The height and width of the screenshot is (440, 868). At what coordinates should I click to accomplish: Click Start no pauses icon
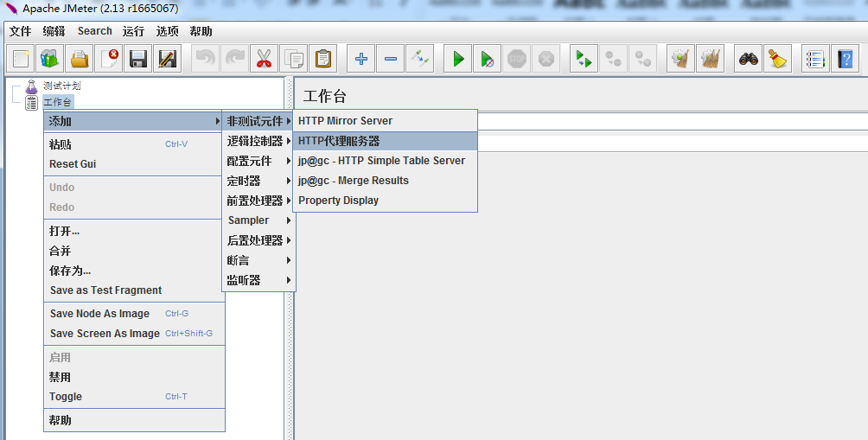(487, 59)
